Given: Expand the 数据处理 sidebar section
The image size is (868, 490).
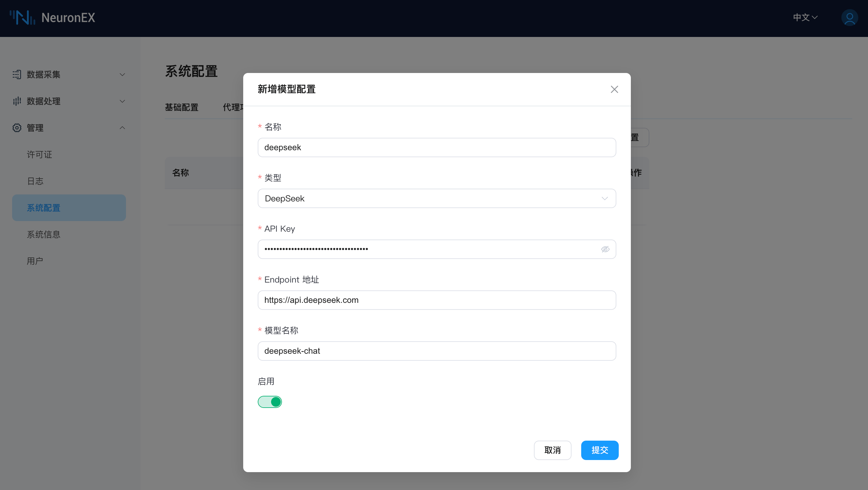Looking at the screenshot, I should pos(122,101).
